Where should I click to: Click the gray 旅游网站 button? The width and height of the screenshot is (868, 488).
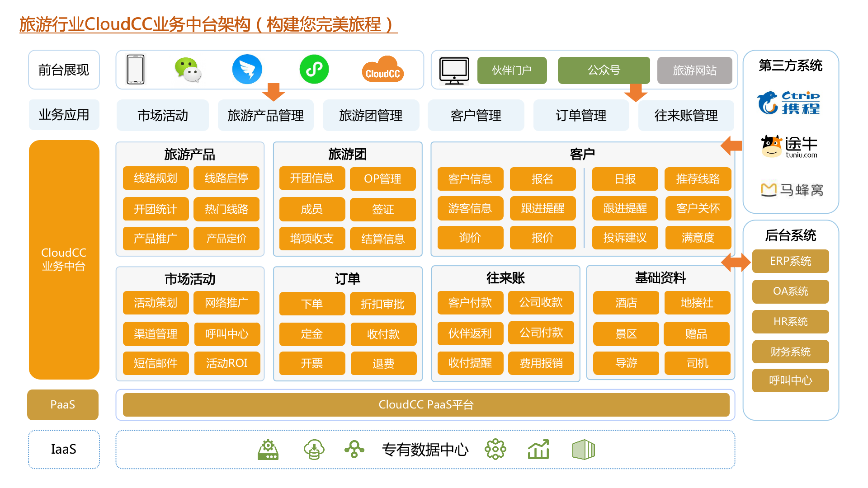(x=694, y=70)
